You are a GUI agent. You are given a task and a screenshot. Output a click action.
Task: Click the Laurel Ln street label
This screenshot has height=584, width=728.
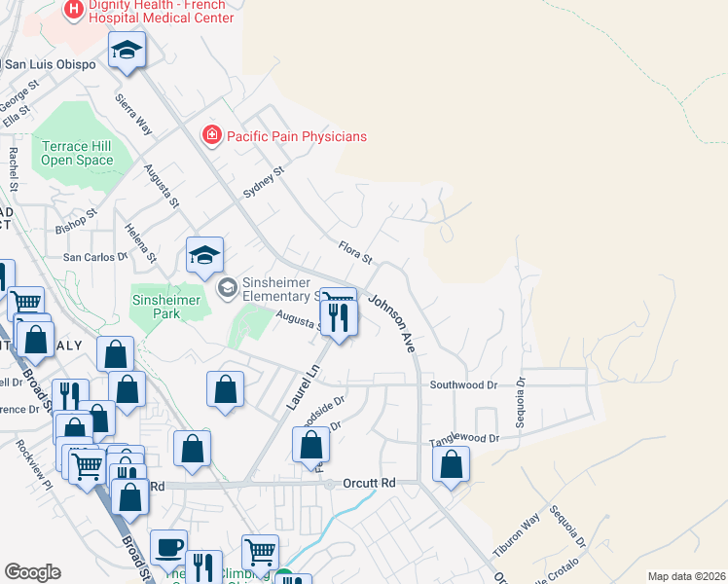pyautogui.click(x=304, y=387)
